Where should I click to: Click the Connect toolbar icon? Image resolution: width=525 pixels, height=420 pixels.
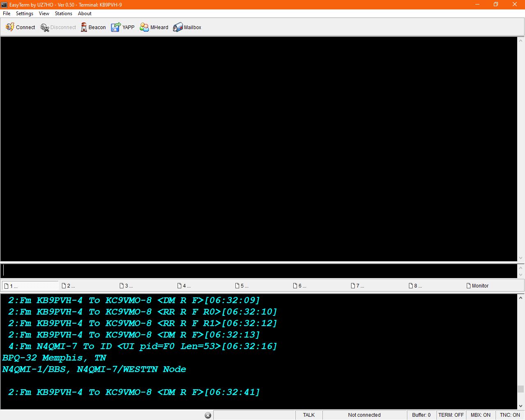10,27
